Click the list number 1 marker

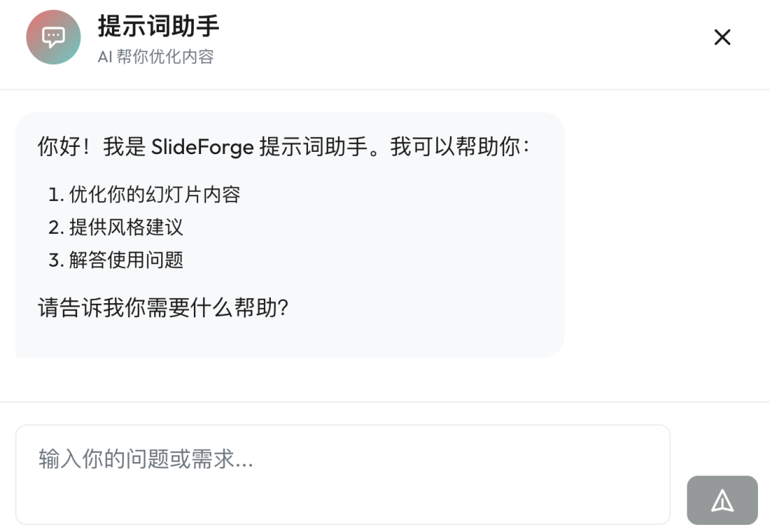click(55, 194)
